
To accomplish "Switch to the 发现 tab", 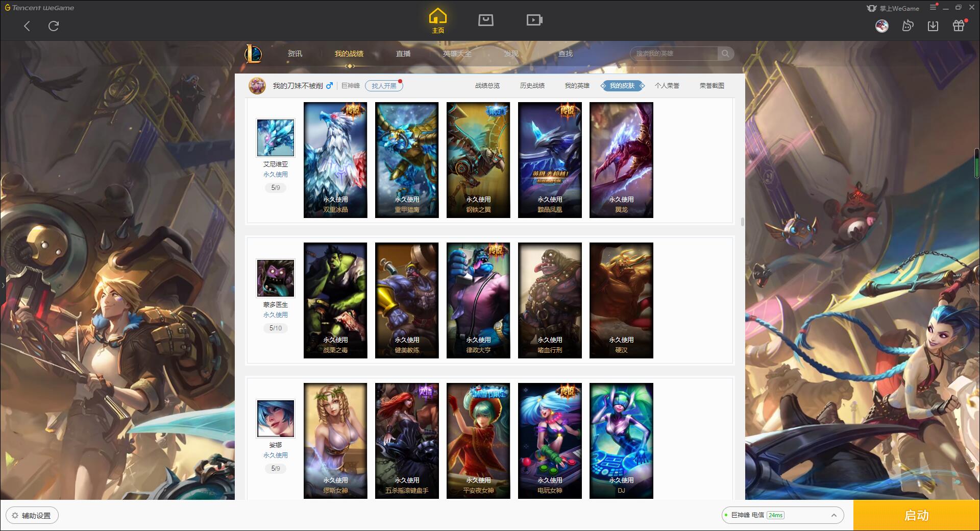I will (511, 54).
